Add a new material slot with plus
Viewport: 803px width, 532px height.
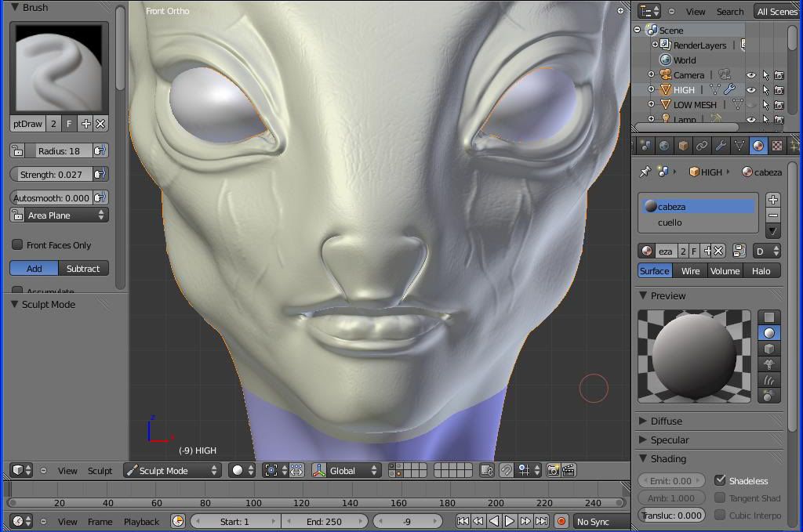pyautogui.click(x=772, y=200)
